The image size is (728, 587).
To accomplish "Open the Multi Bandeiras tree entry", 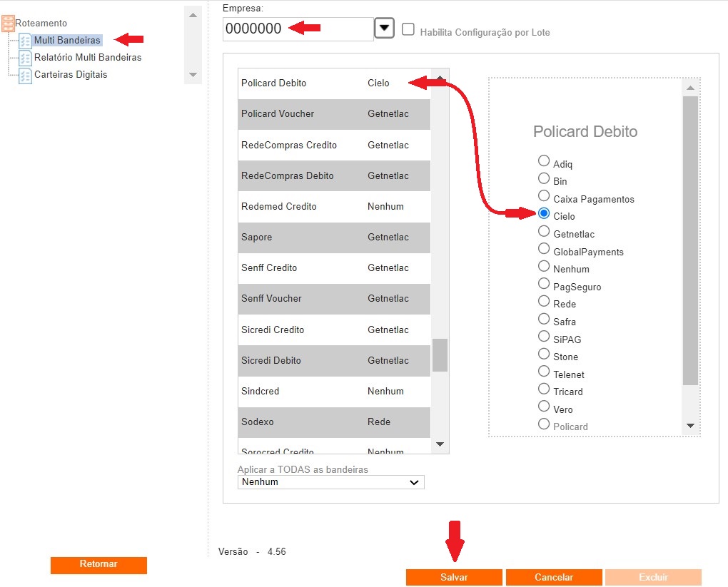I will (67, 41).
